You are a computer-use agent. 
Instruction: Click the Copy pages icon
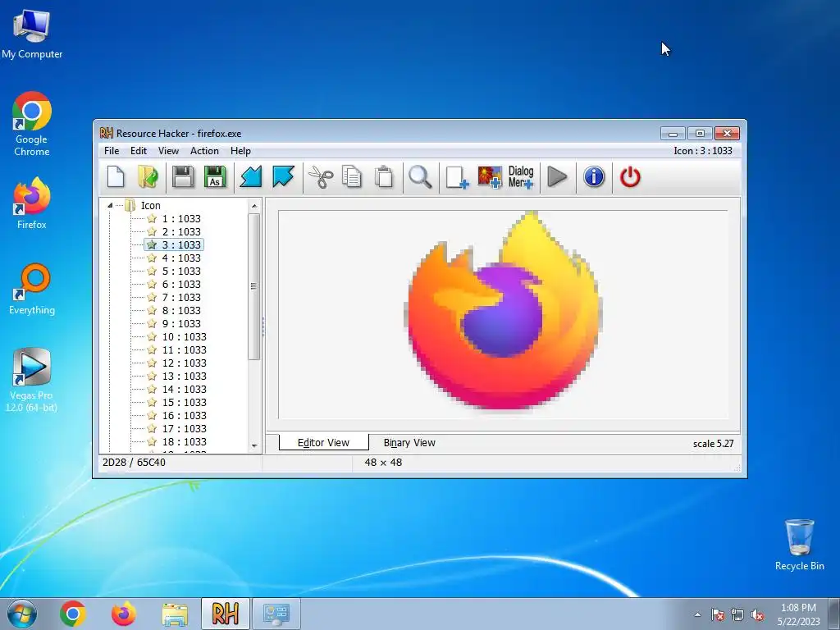(x=352, y=177)
